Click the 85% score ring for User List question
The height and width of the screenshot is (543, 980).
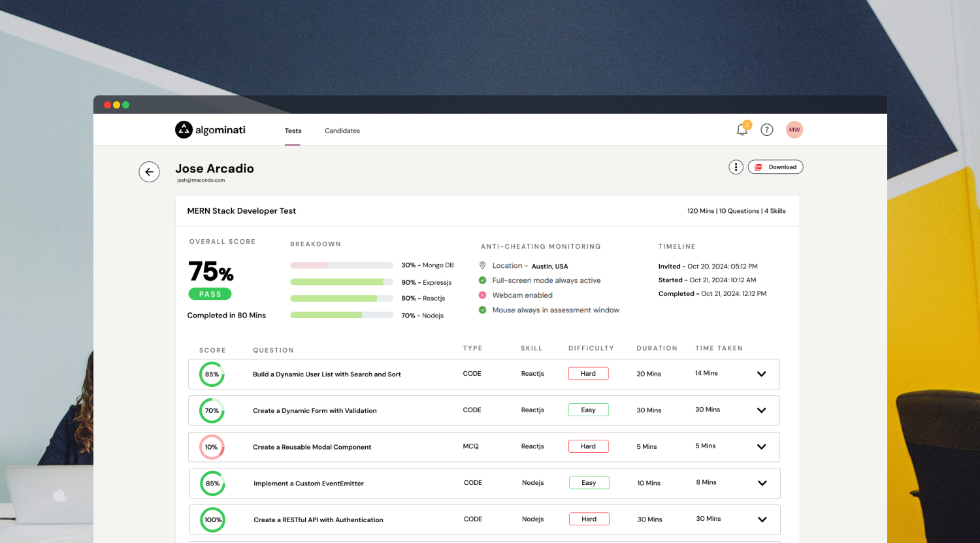click(212, 374)
